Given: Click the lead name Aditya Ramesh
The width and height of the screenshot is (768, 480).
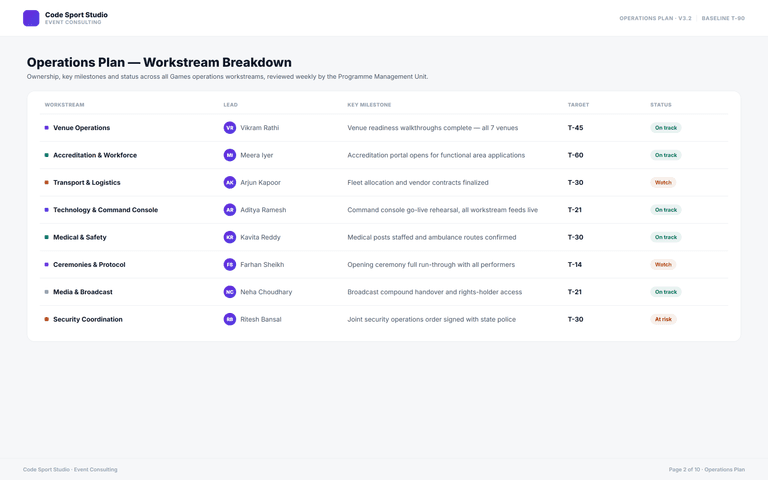Looking at the screenshot, I should (263, 210).
